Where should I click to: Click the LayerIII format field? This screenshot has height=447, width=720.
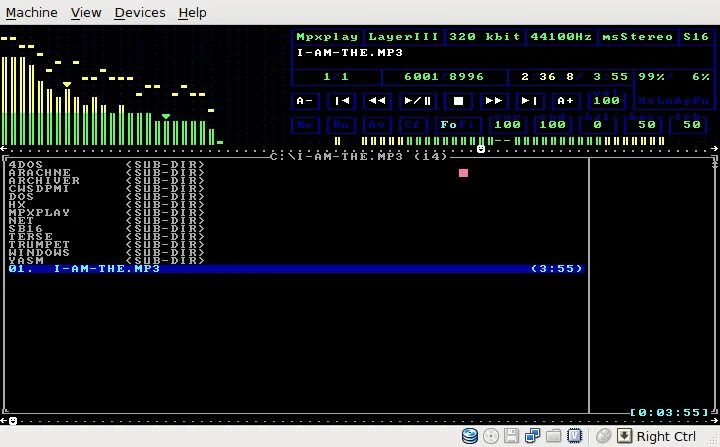pos(404,37)
